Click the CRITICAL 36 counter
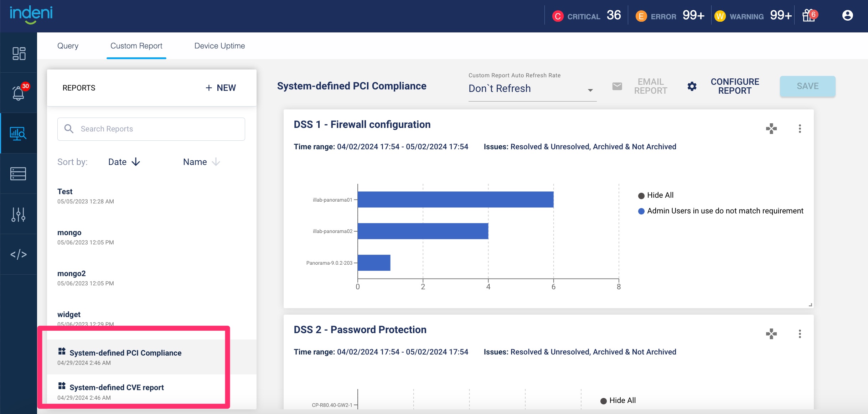The height and width of the screenshot is (414, 868). coord(587,16)
